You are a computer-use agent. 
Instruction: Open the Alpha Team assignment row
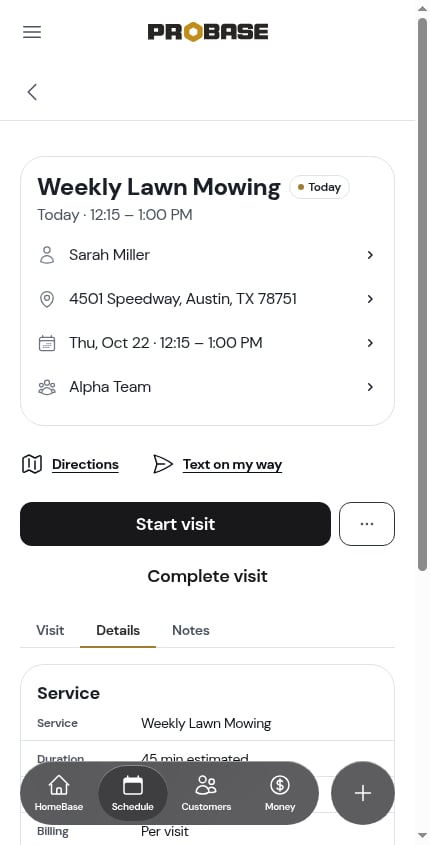pyautogui.click(x=207, y=387)
